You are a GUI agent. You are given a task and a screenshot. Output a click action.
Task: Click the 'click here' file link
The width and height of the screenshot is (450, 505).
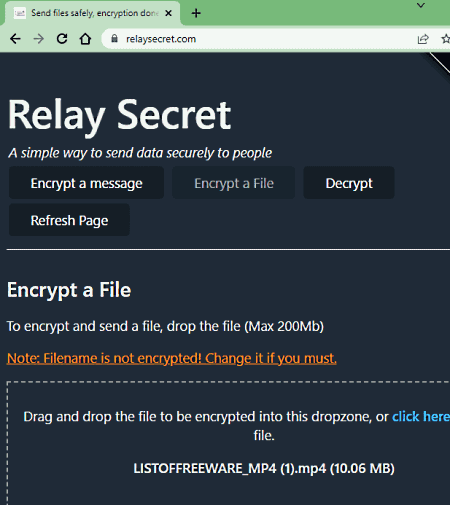[421, 417]
